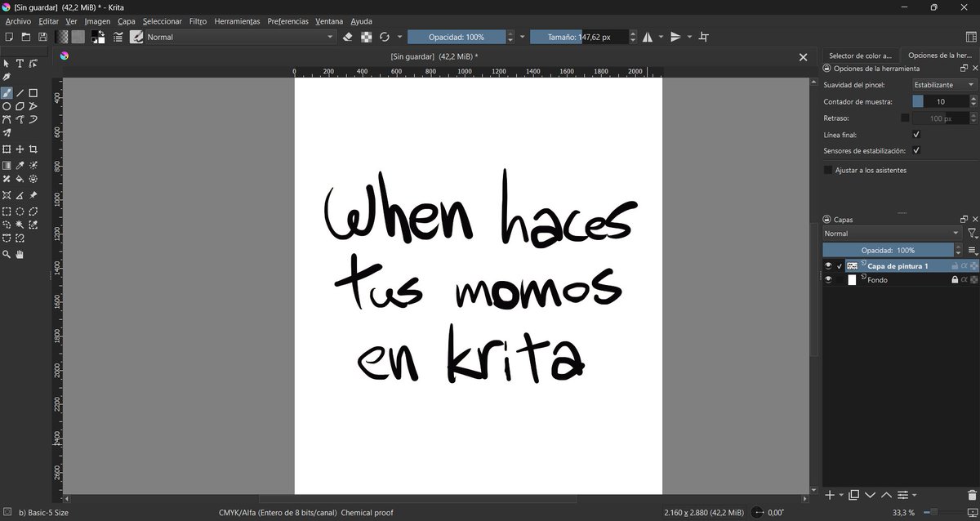Toggle lock on Capa de pintura 1
The image size is (980, 521).
[x=954, y=266]
